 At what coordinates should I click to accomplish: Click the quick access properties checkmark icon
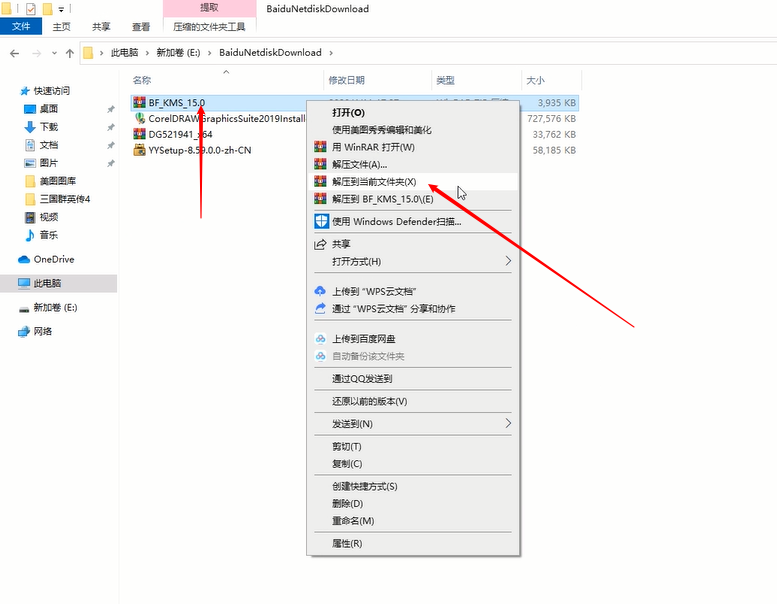tap(31, 8)
